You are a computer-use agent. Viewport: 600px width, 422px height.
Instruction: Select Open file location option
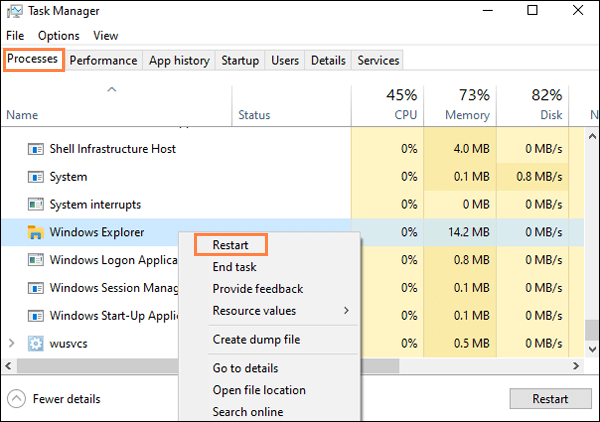point(259,390)
